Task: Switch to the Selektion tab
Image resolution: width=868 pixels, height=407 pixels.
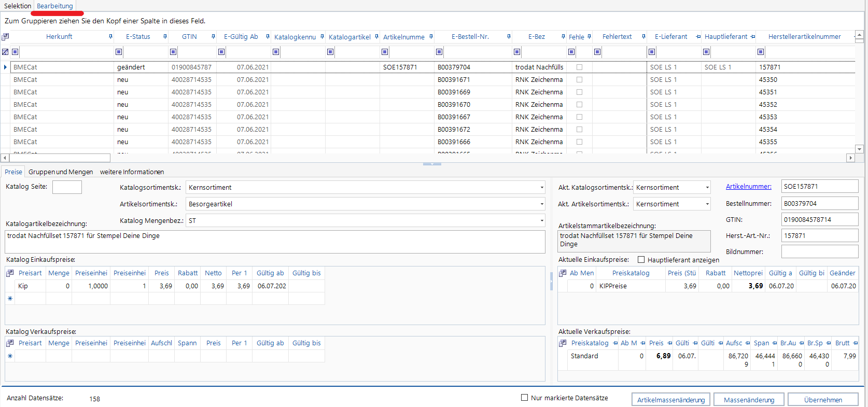Action: pos(18,6)
